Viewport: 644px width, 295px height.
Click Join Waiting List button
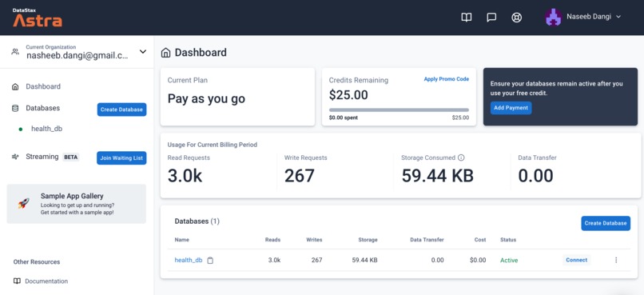pyautogui.click(x=121, y=158)
